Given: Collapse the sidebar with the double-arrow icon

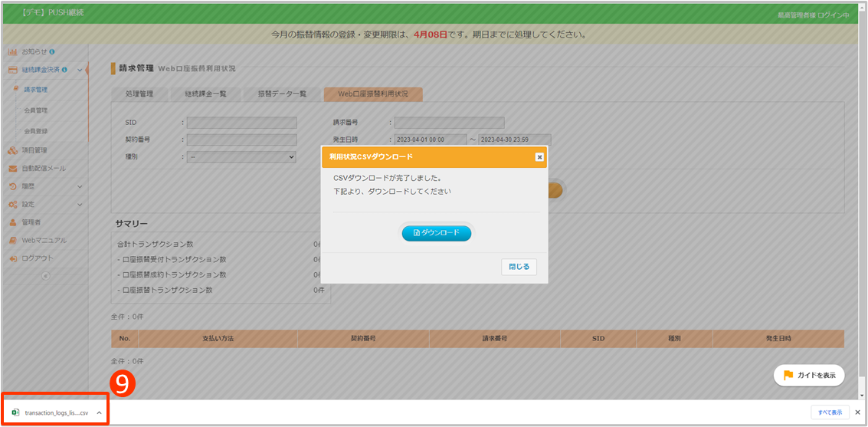Looking at the screenshot, I should pos(44,276).
